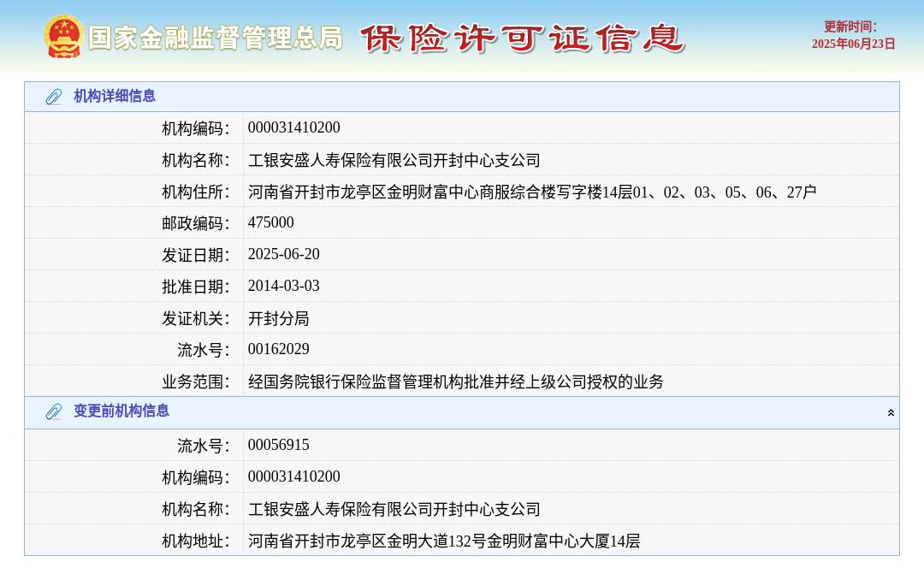This screenshot has height=568, width=924.
Task: Click the paperclip icon beside 变更前机构信息
Action: (54, 411)
